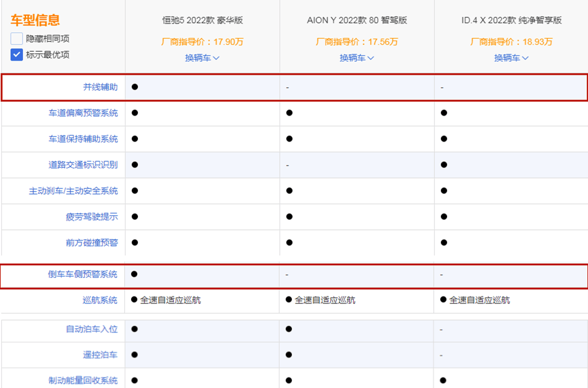Click the 车型信息 heading
Image resolution: width=588 pixels, height=388 pixels.
coord(35,20)
